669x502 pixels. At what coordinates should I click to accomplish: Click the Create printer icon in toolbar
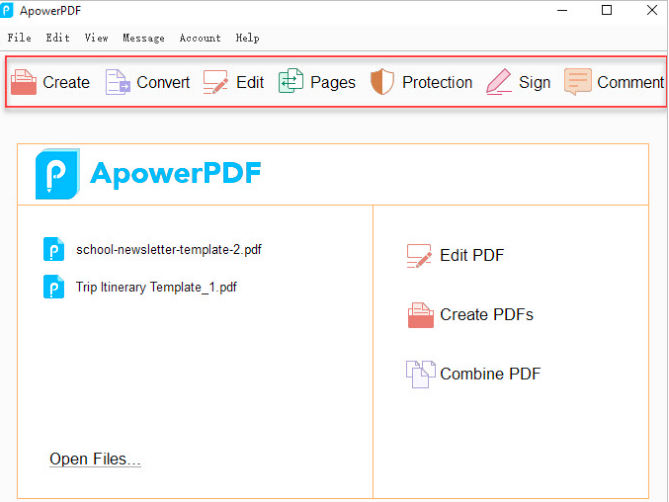point(23,82)
